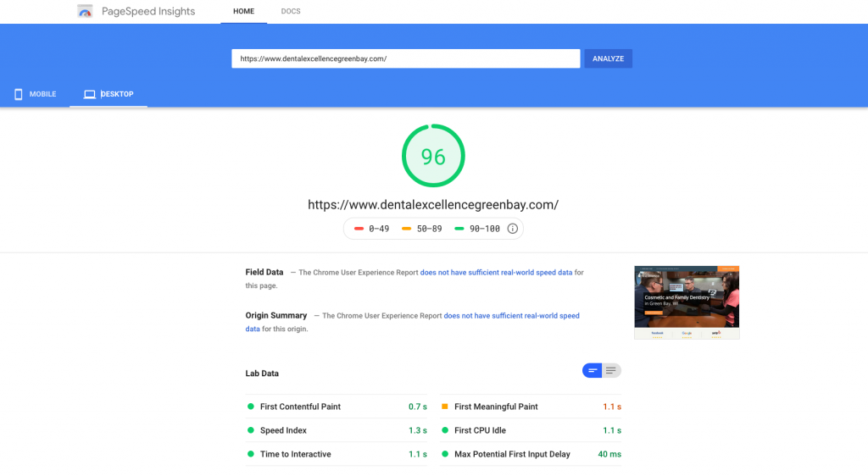
Task: Open Origin Summary insufficient speed data link
Action: click(413, 323)
